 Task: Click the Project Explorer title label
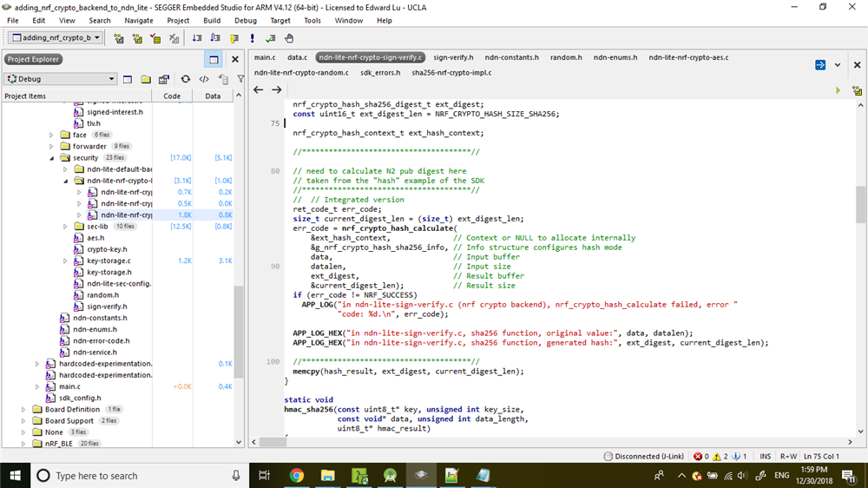[33, 59]
